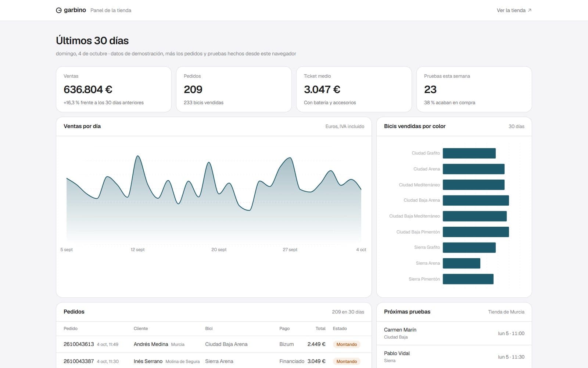Sort by the Estado column header

tap(340, 328)
